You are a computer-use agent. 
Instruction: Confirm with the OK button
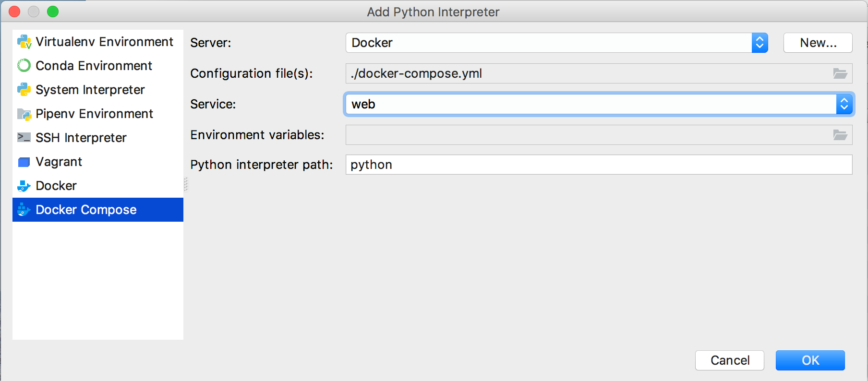point(810,360)
